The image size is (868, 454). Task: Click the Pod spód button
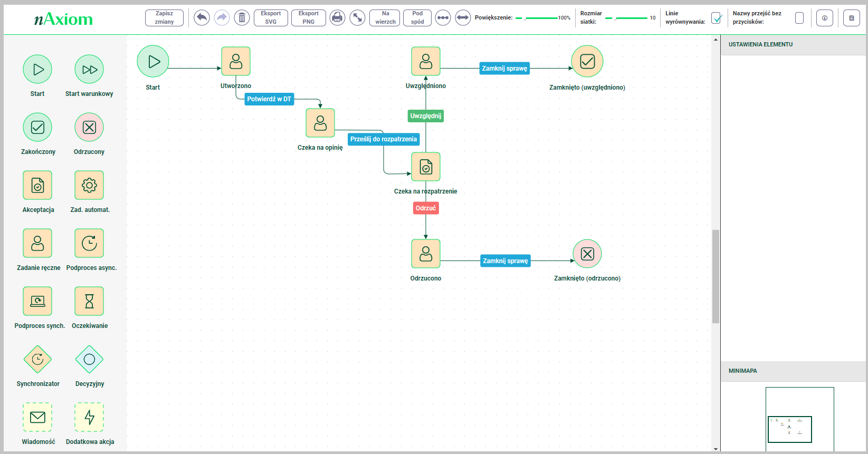pyautogui.click(x=417, y=18)
